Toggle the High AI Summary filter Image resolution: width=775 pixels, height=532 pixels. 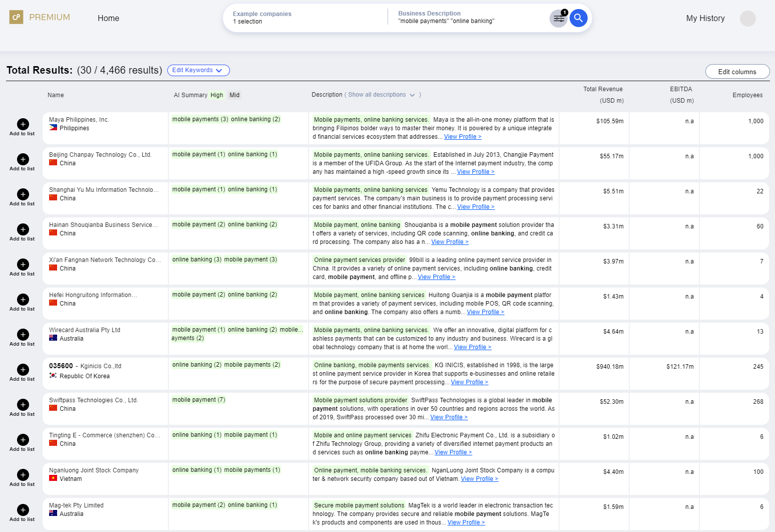216,95
